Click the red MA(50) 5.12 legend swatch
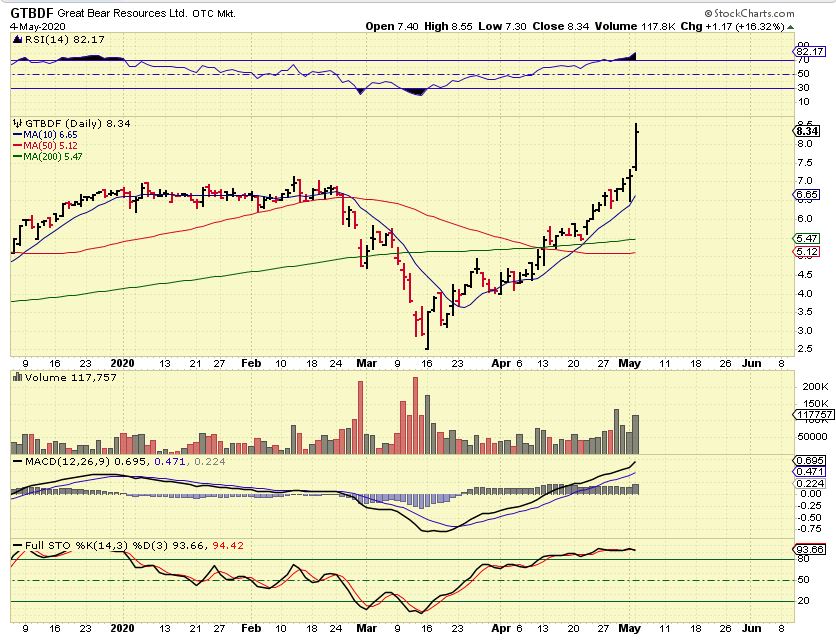This screenshot has height=641, width=836. [18, 146]
